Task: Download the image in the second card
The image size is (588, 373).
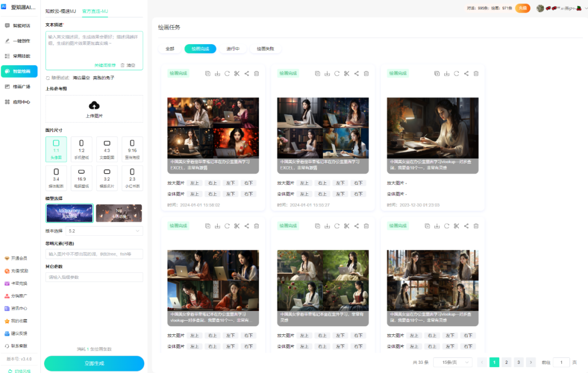Action: pyautogui.click(x=327, y=73)
